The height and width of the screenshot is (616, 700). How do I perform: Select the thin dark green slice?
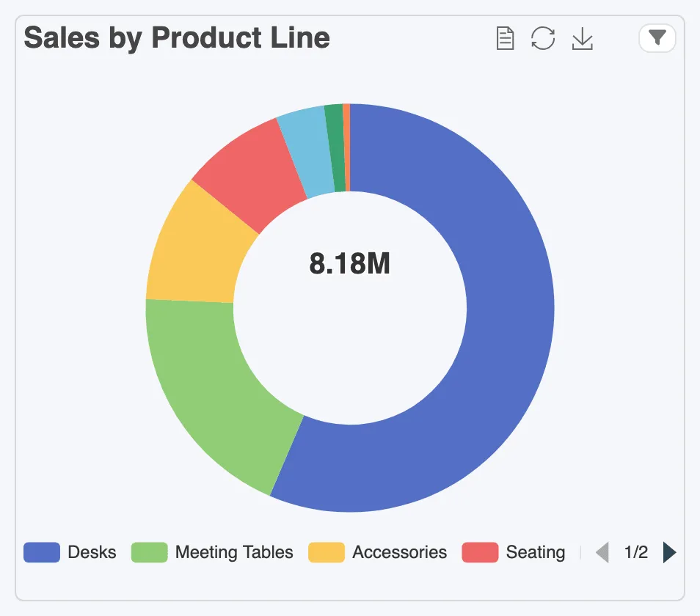[x=337, y=148]
